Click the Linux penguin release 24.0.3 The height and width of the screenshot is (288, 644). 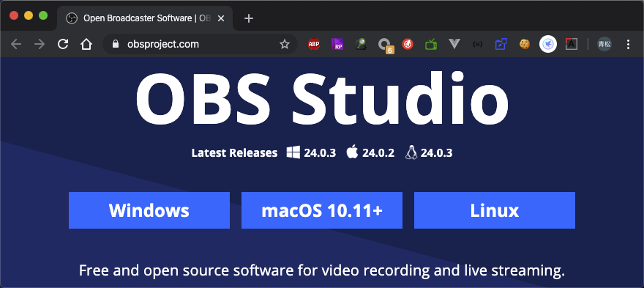click(x=429, y=152)
